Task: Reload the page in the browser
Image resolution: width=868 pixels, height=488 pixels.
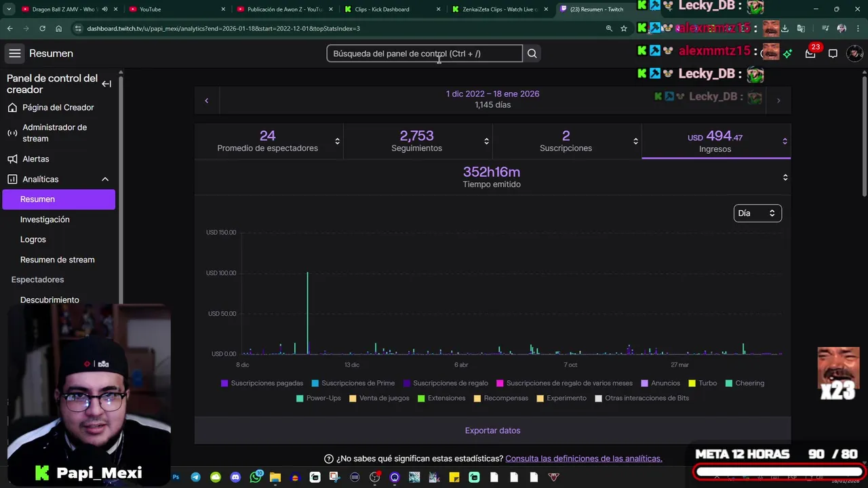Action: pos(42,28)
